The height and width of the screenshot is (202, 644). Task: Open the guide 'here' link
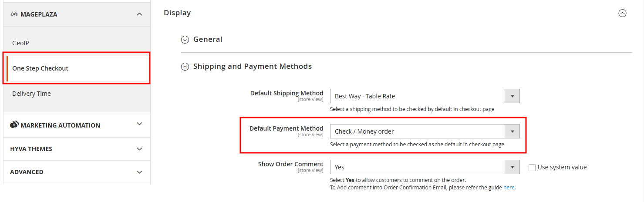coord(509,188)
